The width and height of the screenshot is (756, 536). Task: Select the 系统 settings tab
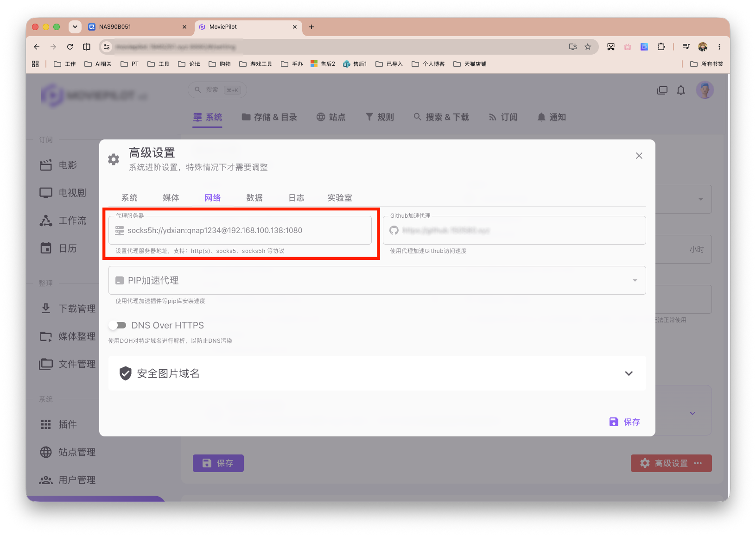pyautogui.click(x=208, y=117)
